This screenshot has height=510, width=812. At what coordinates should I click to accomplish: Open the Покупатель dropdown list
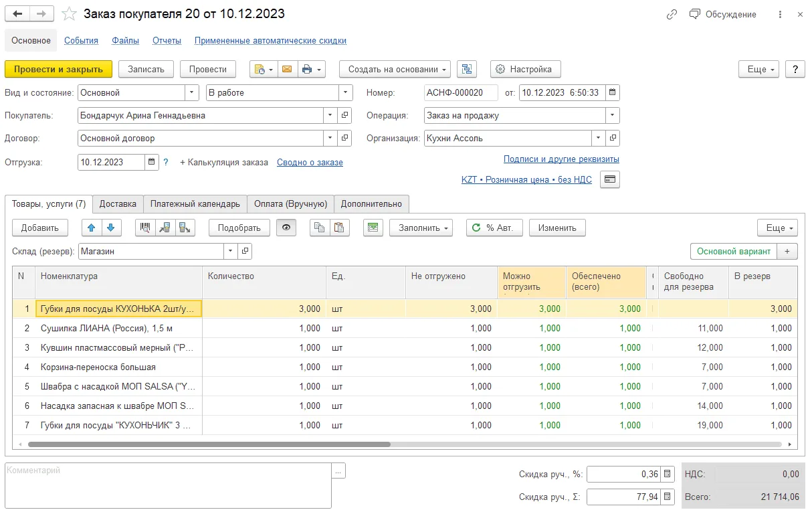pos(330,115)
